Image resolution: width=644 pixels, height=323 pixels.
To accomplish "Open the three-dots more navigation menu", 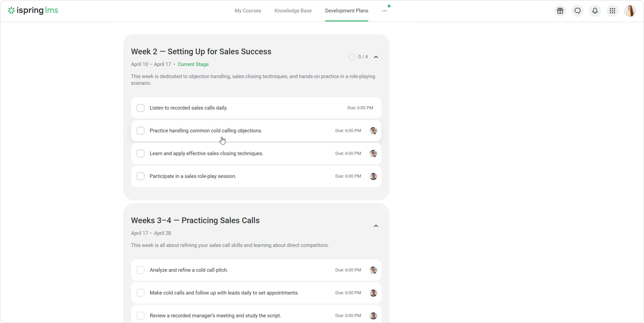I will tap(384, 11).
